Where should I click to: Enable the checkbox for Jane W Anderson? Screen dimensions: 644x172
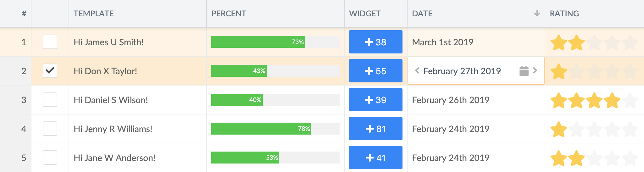coord(50,158)
